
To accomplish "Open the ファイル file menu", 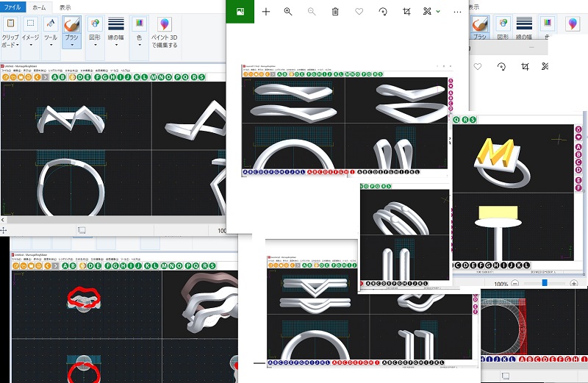I will click(x=13, y=6).
